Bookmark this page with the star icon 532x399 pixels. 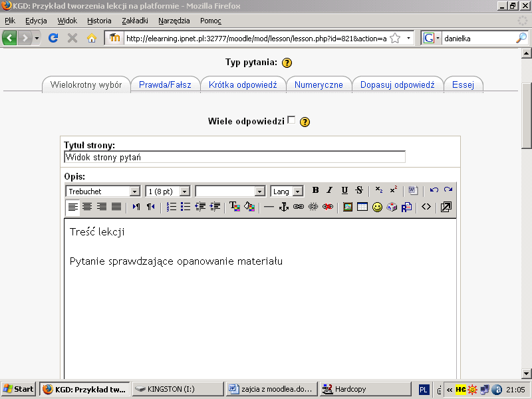(x=395, y=39)
